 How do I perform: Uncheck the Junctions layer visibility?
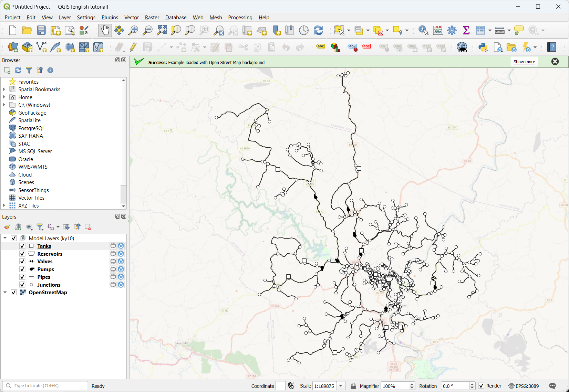tap(22, 285)
